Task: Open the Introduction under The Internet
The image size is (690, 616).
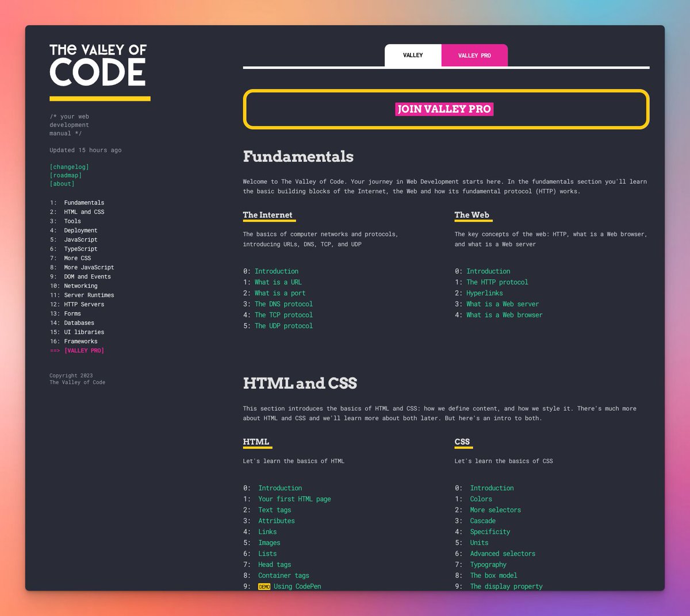Action: point(276,271)
